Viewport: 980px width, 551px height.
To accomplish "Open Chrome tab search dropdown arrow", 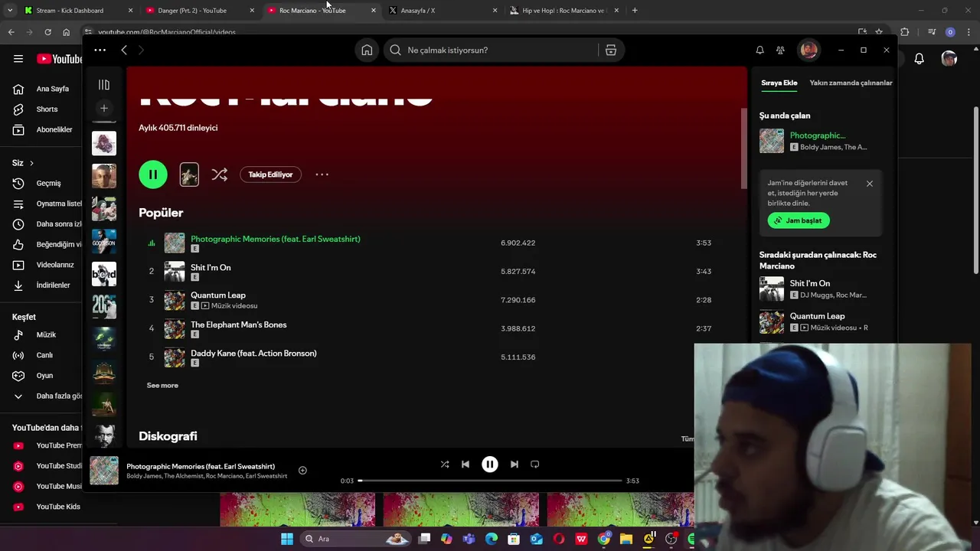I will [x=10, y=11].
